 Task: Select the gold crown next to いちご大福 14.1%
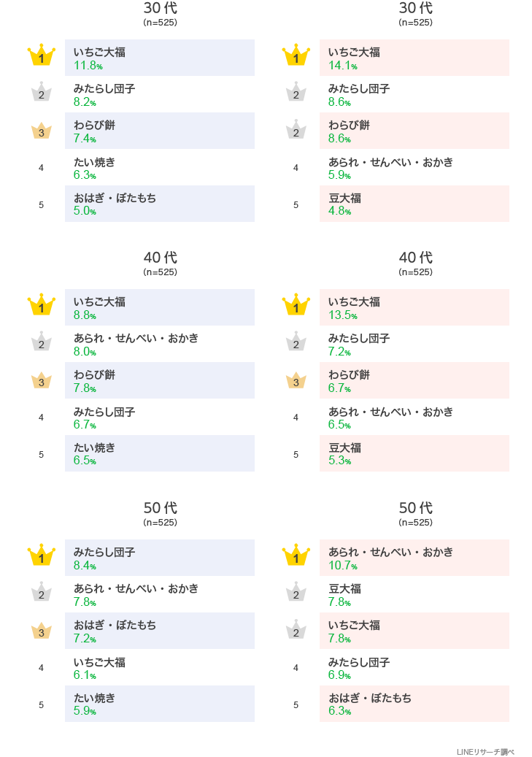(x=296, y=56)
